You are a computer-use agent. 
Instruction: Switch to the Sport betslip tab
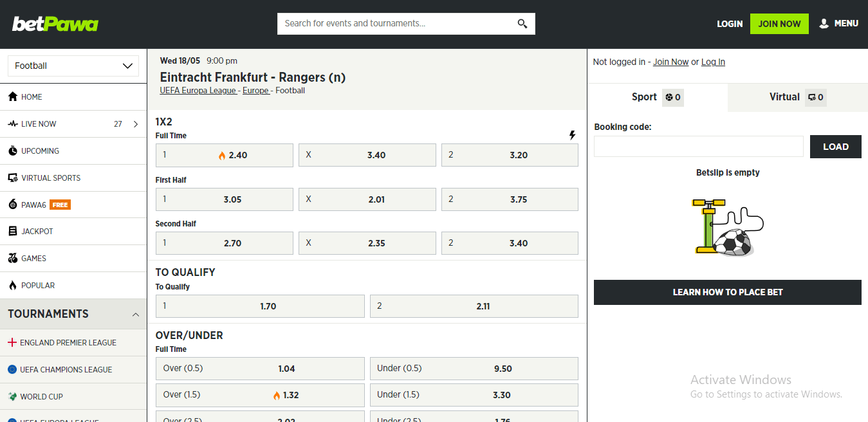tap(657, 97)
